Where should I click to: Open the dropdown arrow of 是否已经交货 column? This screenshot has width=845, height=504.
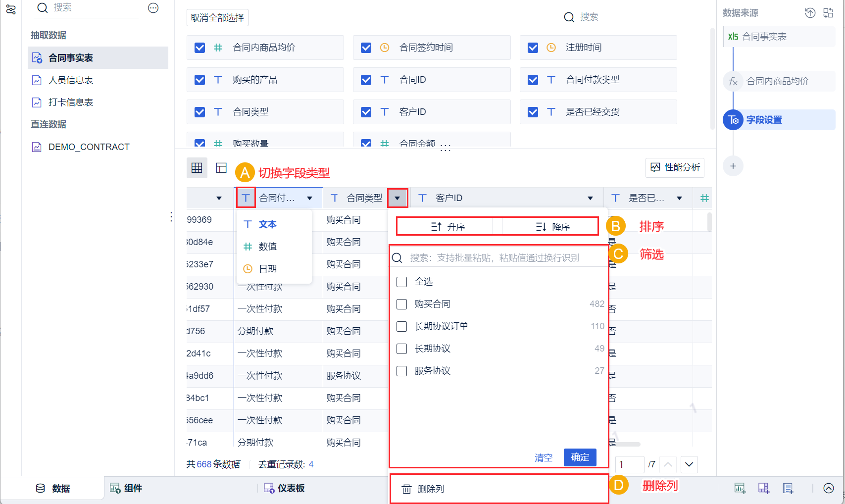click(x=680, y=198)
